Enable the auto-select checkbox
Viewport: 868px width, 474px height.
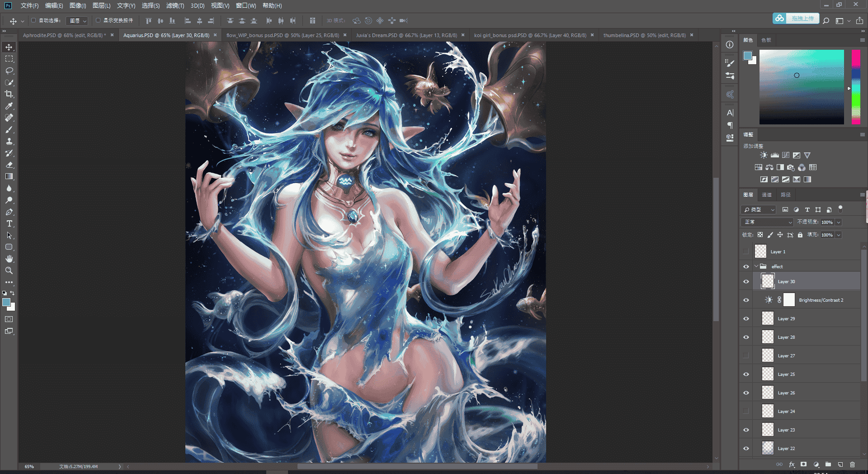point(33,20)
